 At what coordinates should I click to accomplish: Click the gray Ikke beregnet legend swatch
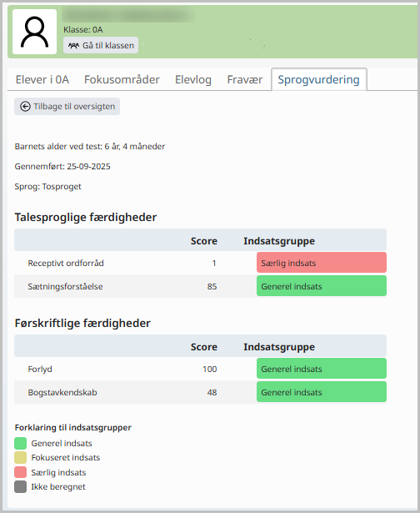(x=20, y=487)
